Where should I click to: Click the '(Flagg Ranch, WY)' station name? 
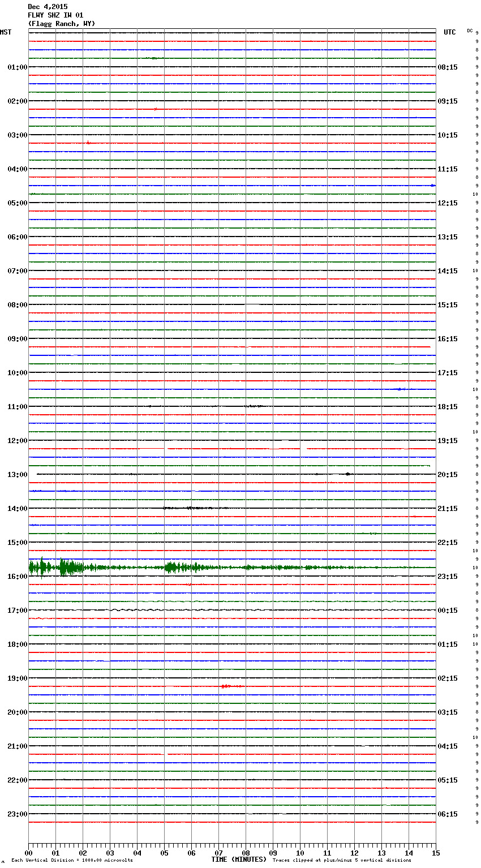coord(62,24)
